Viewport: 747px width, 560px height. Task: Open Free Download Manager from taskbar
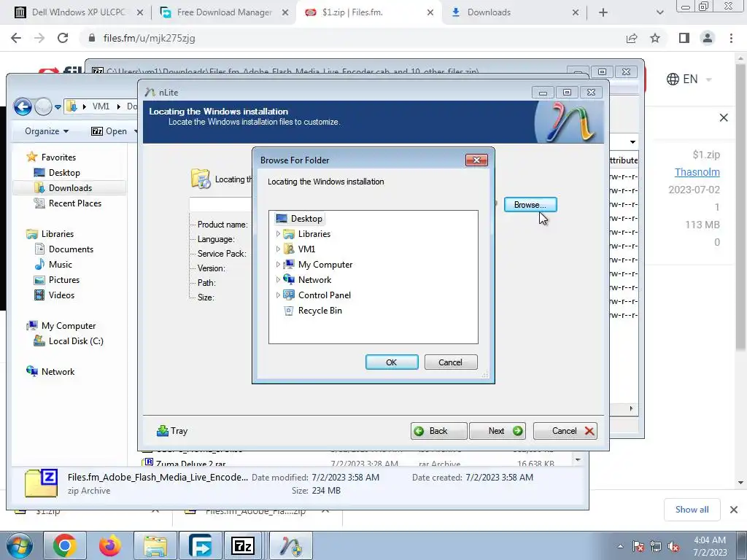click(x=201, y=545)
